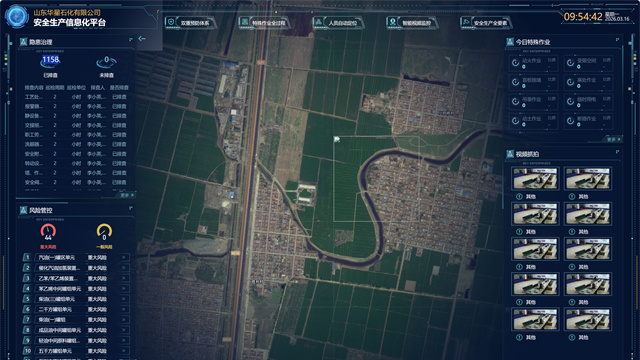Viewport: 640px width, 360px height.
Task: Click the globe logo of the safety platform
Action: click(x=16, y=16)
